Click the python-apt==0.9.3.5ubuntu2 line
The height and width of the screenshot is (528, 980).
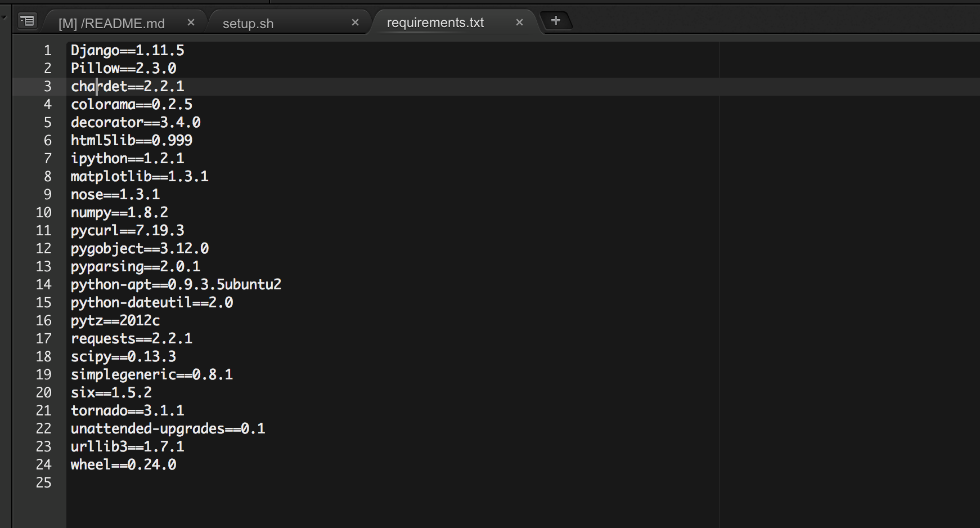pyautogui.click(x=176, y=285)
